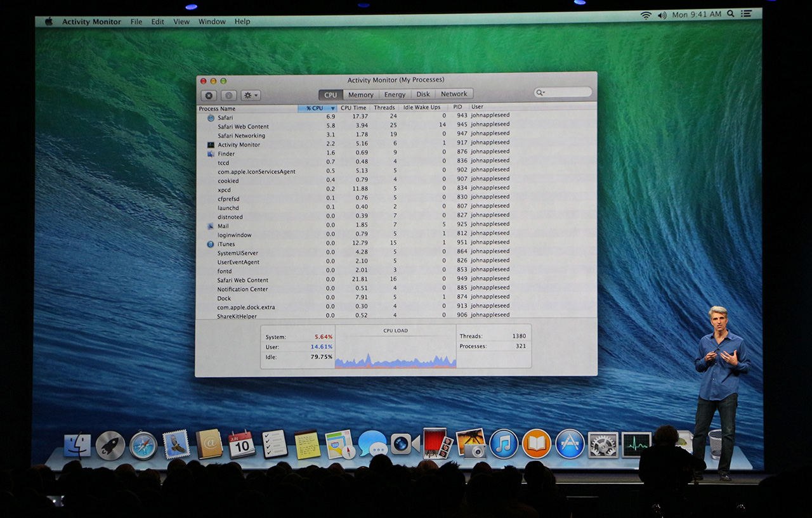Open the App Store Dock icon
The width and height of the screenshot is (812, 518).
click(x=570, y=444)
